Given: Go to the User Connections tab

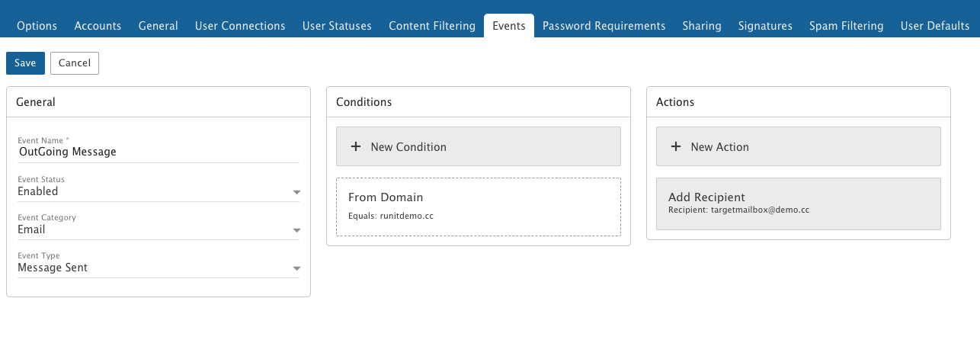Looking at the screenshot, I should pyautogui.click(x=240, y=26).
